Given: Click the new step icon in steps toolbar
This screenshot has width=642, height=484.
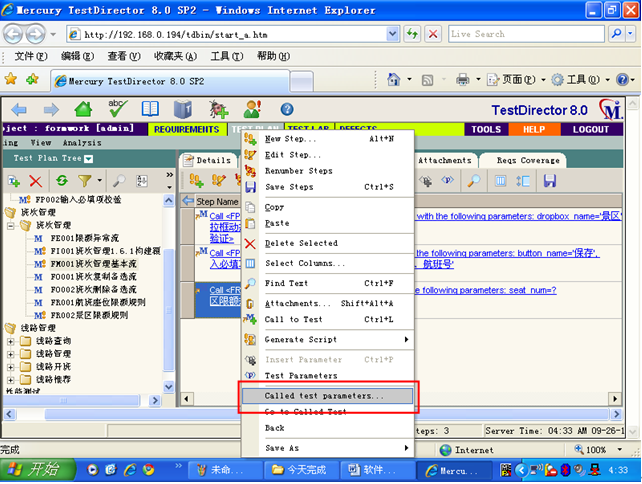Looking at the screenshot, I should coord(196,181).
